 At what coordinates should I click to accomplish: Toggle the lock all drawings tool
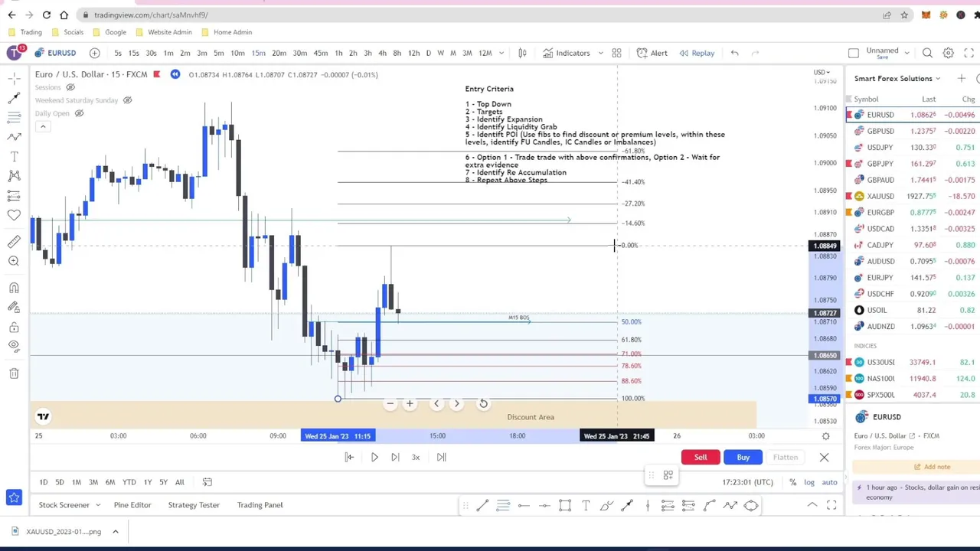14,328
